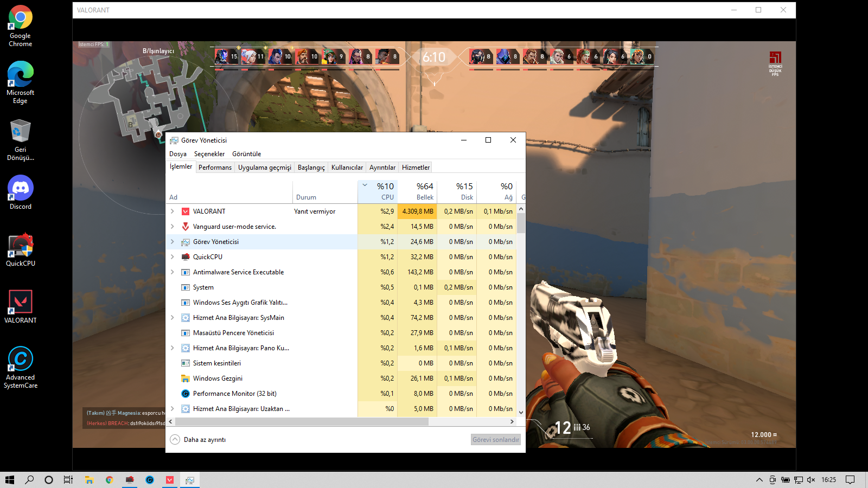868x488 pixels.
Task: Click the Vanguard user-mode service process icon
Action: click(x=186, y=227)
